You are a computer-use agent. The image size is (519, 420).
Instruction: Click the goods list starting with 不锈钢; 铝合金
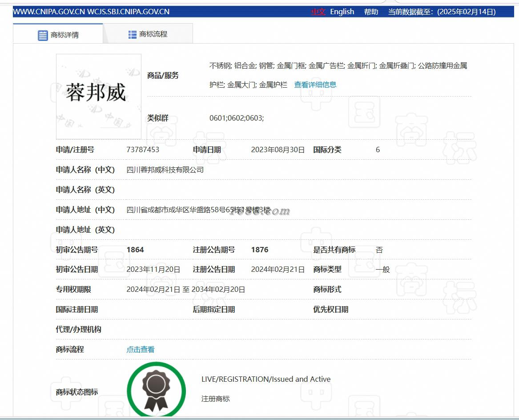coord(338,75)
